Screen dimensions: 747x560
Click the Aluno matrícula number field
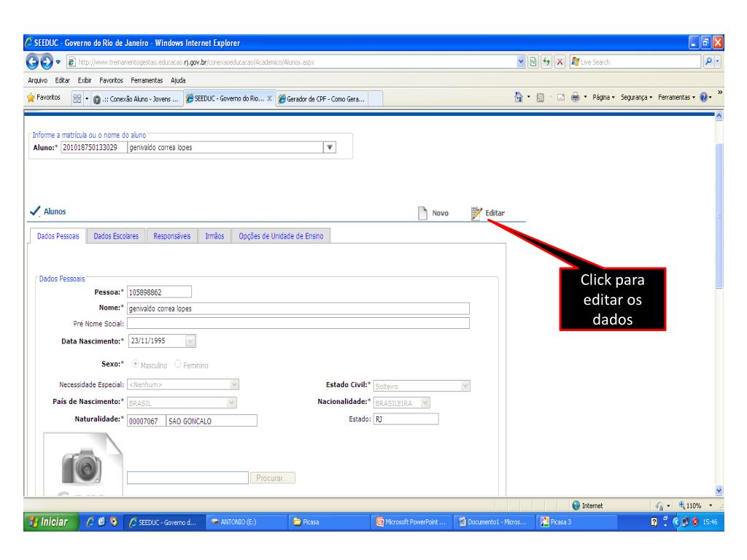point(94,147)
